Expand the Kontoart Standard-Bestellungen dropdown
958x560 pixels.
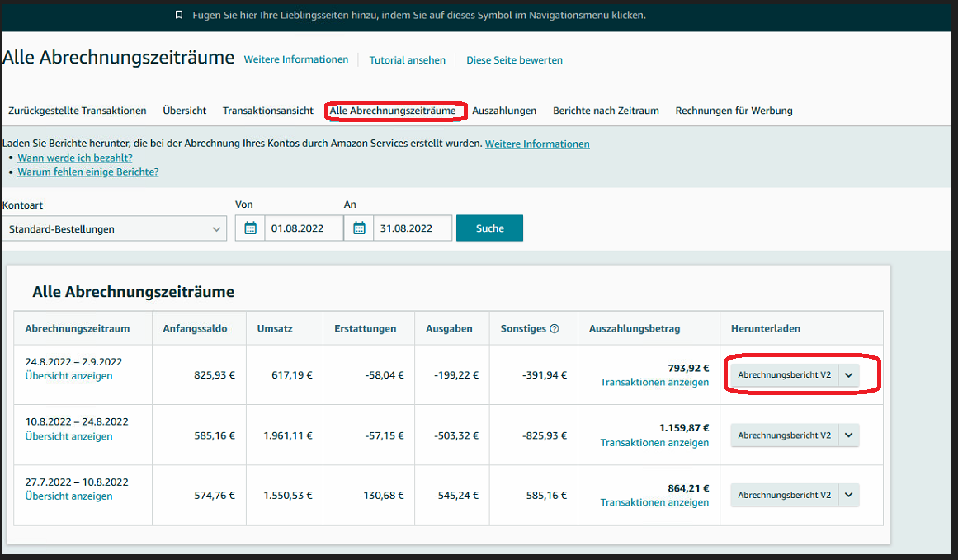click(114, 229)
